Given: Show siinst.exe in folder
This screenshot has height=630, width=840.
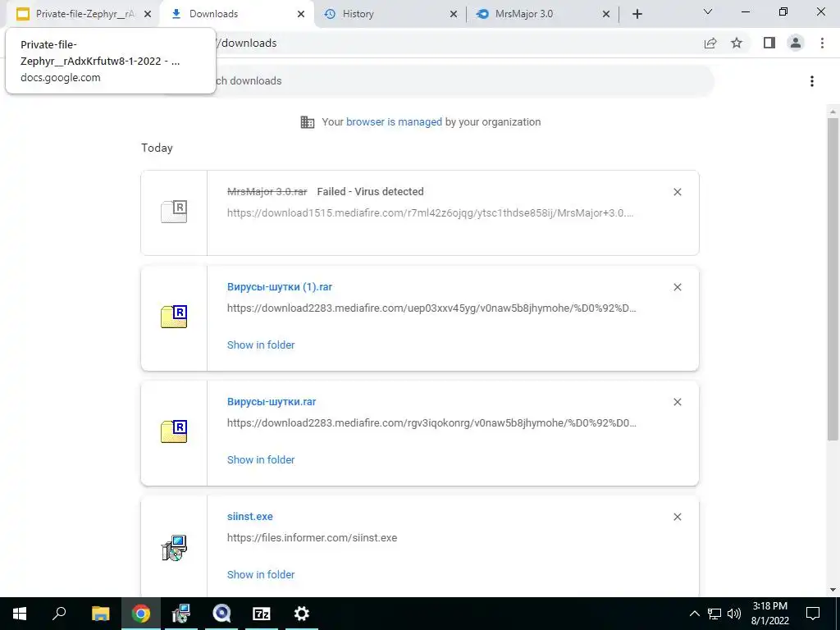Looking at the screenshot, I should pos(261,575).
